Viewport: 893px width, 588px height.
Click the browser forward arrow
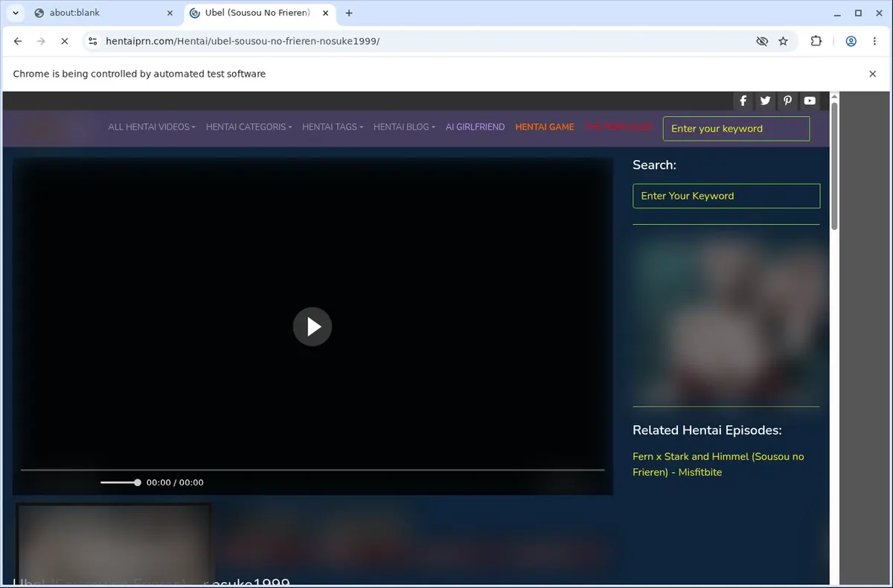coord(42,42)
